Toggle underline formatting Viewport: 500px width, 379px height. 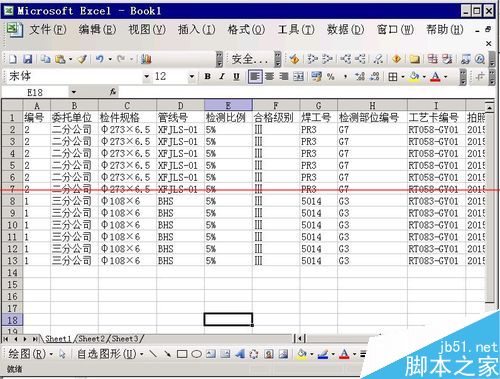tap(236, 77)
